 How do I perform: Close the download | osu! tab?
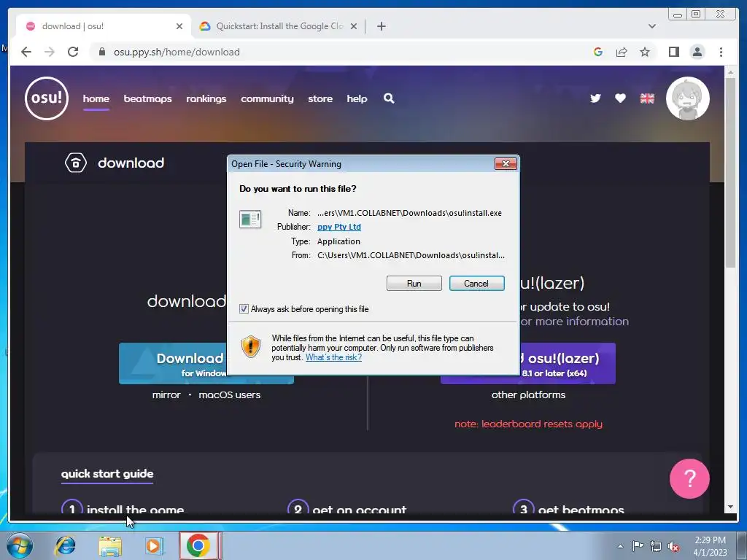click(x=179, y=26)
